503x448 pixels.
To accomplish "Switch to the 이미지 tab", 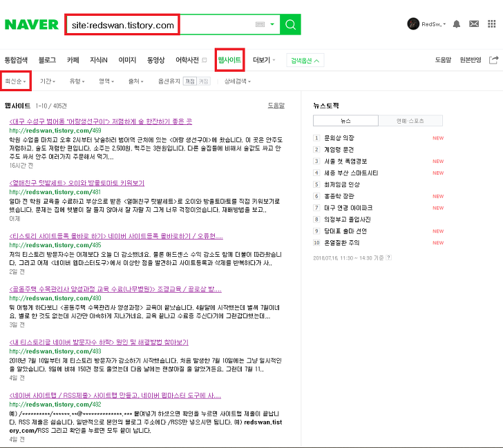I will click(x=127, y=60).
